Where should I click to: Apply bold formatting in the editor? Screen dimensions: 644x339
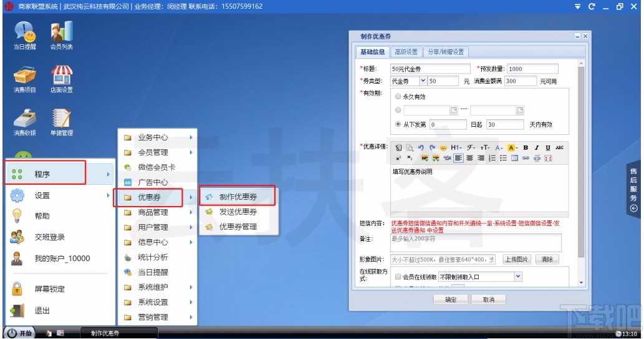(526, 148)
